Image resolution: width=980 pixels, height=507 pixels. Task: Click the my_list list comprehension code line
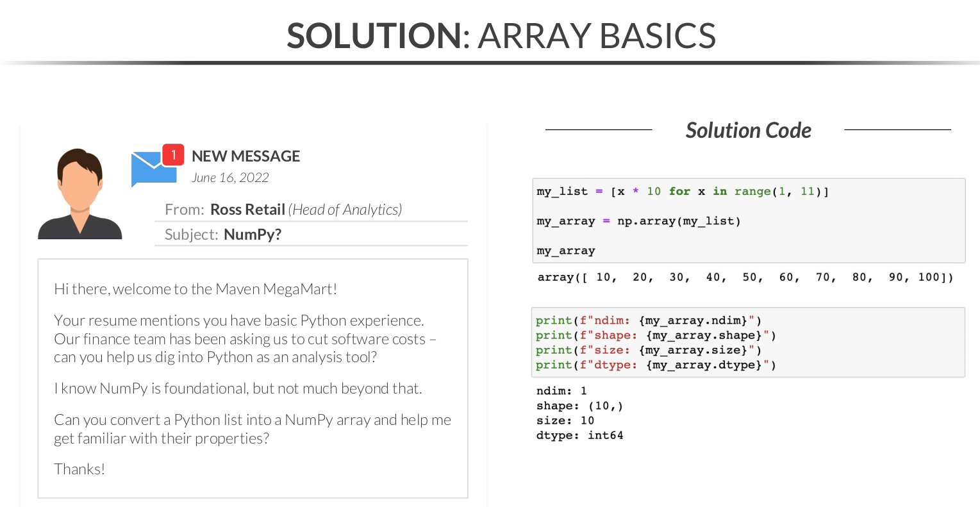click(x=683, y=192)
